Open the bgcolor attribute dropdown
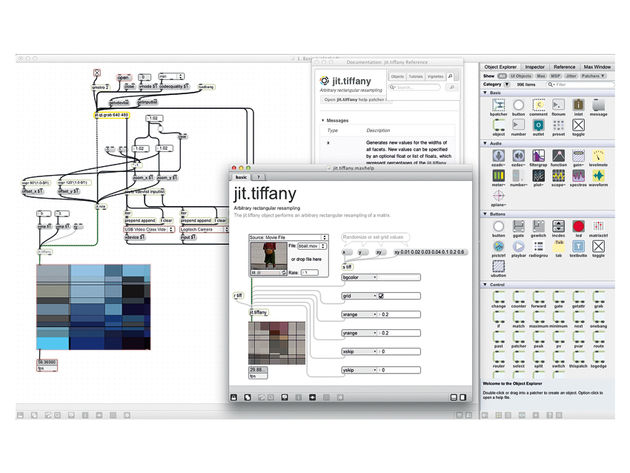The image size is (630, 473). [359, 277]
